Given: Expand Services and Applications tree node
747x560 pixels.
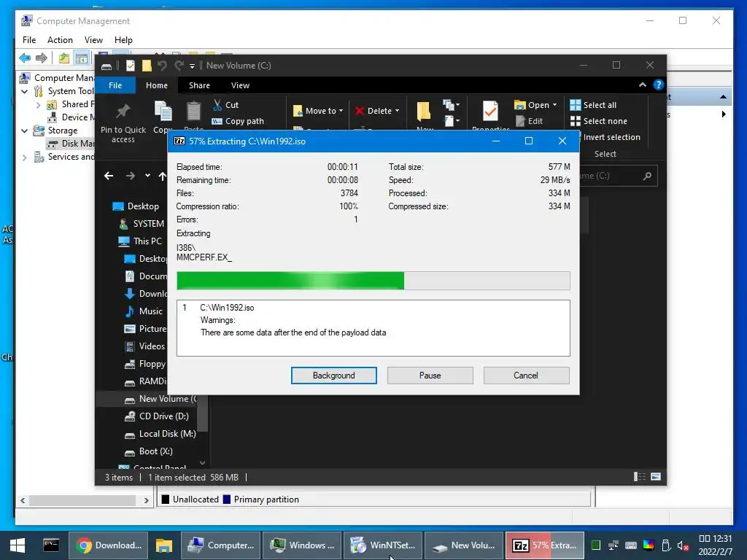Looking at the screenshot, I should point(24,157).
